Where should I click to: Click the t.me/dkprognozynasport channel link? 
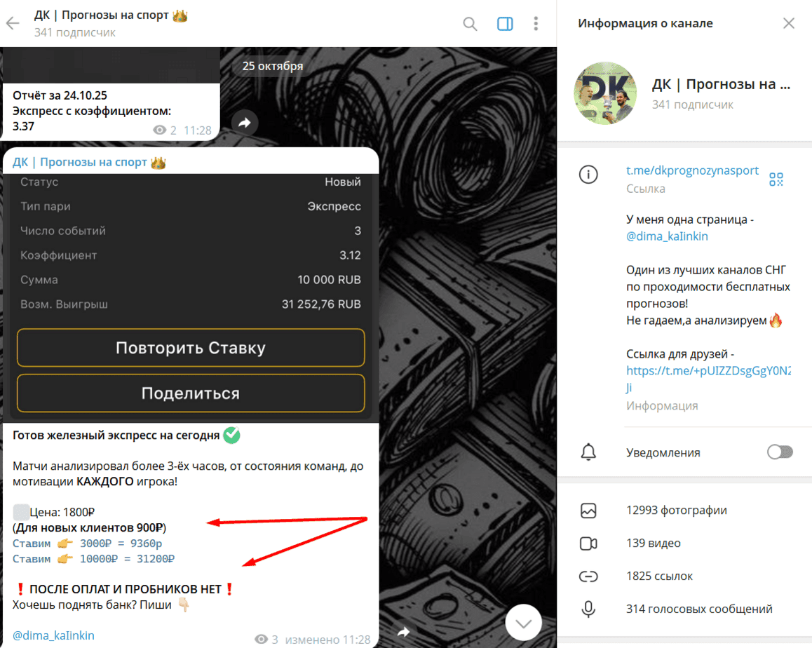point(692,170)
